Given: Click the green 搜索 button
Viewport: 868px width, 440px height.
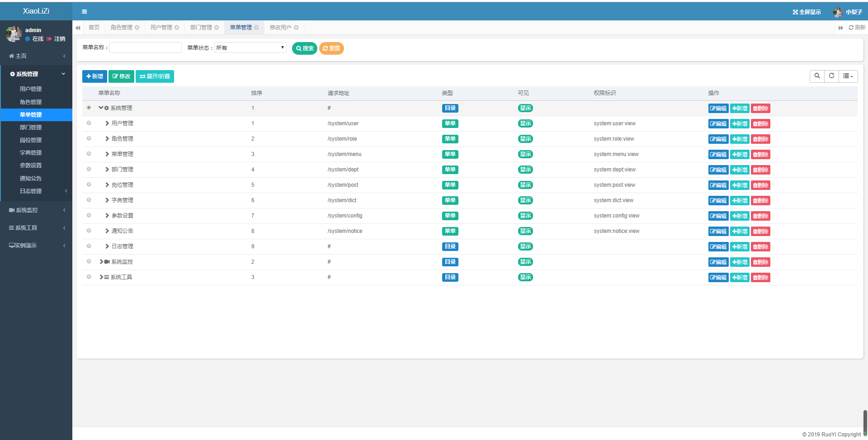Looking at the screenshot, I should pyautogui.click(x=304, y=48).
